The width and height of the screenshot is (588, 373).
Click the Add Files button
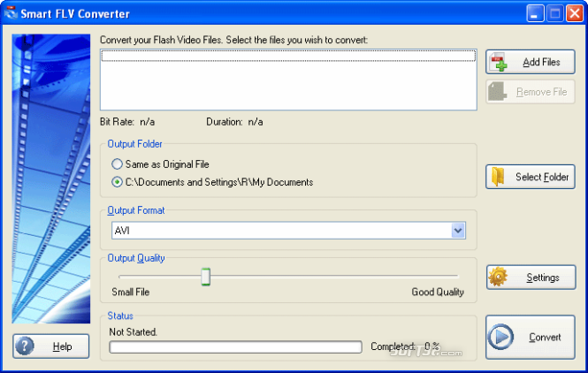pos(531,62)
